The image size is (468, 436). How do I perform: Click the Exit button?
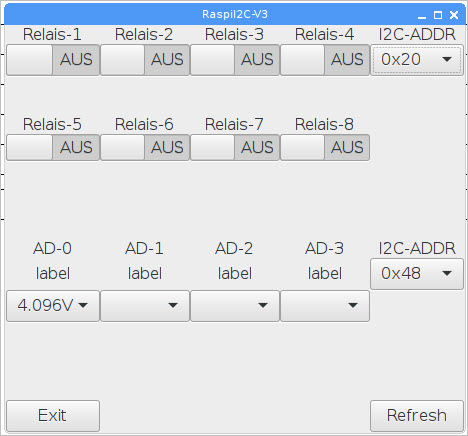pos(53,416)
